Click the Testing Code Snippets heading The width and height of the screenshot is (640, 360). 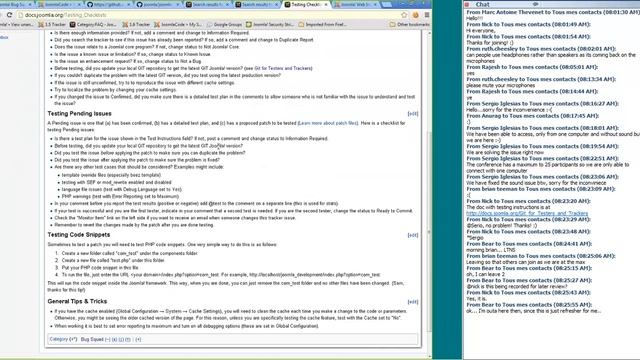pyautogui.click(x=79, y=235)
